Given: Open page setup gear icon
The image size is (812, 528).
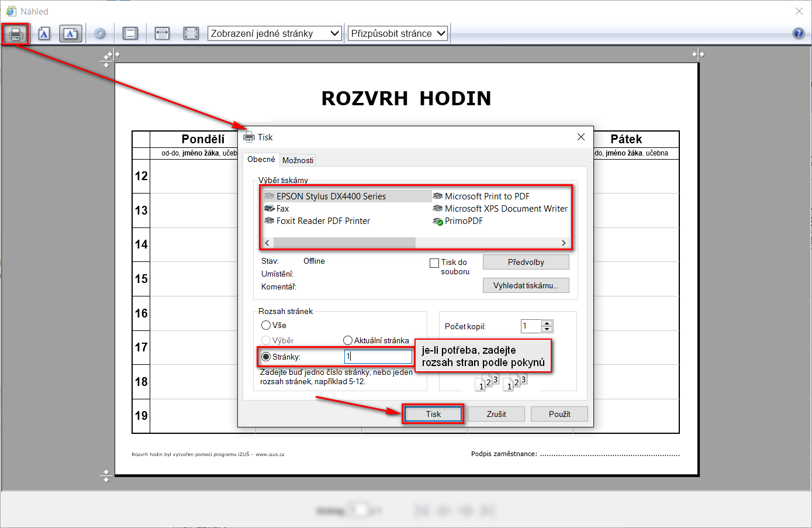Looking at the screenshot, I should (100, 34).
